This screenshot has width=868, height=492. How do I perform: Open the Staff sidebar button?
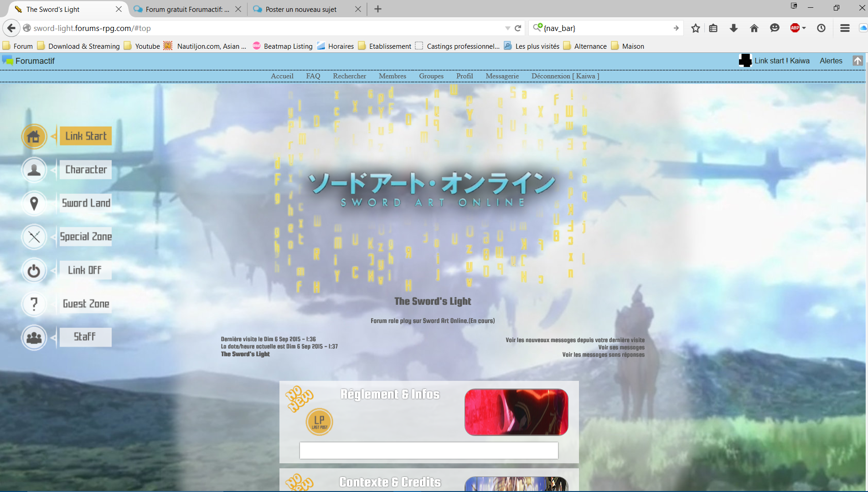[86, 337]
